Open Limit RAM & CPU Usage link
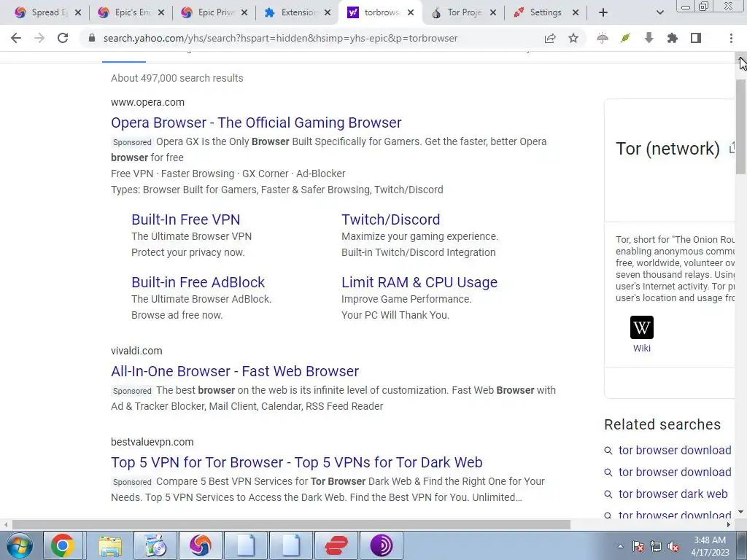Image resolution: width=747 pixels, height=560 pixels. (x=419, y=282)
